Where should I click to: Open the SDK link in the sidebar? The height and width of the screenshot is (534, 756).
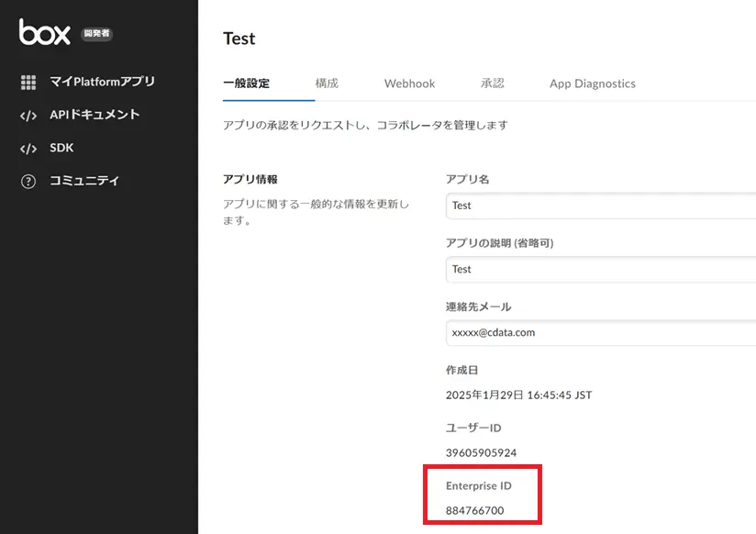tap(61, 148)
